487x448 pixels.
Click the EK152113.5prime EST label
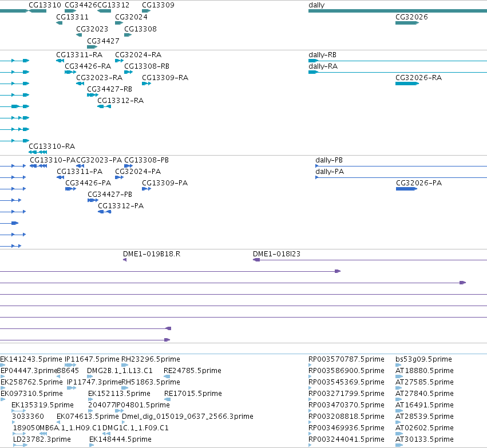pyautogui.click(x=119, y=394)
